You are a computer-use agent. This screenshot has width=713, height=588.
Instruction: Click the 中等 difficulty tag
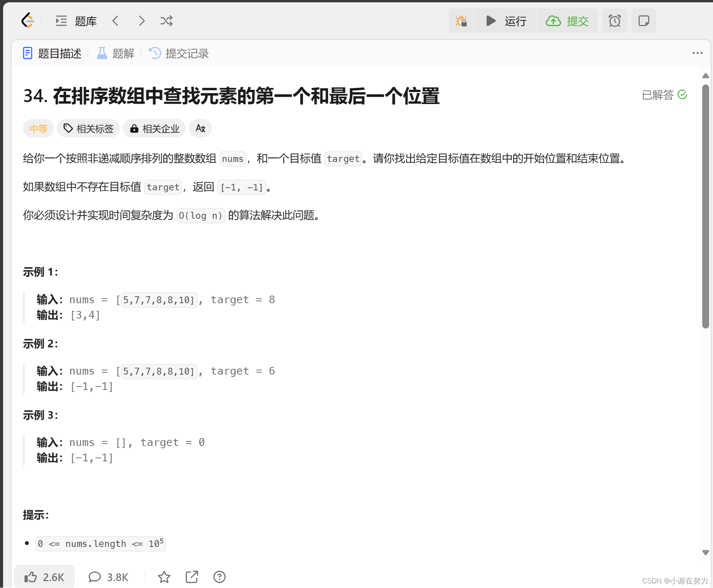(x=38, y=128)
